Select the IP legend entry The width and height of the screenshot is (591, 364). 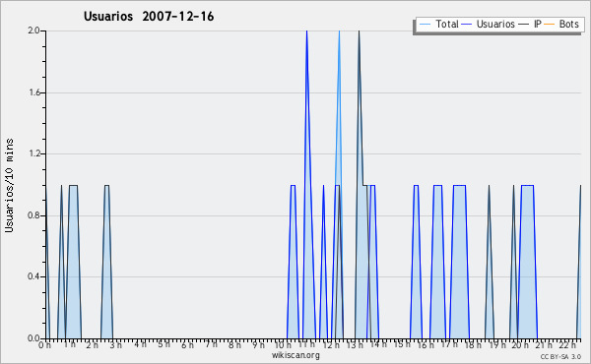pyautogui.click(x=530, y=24)
